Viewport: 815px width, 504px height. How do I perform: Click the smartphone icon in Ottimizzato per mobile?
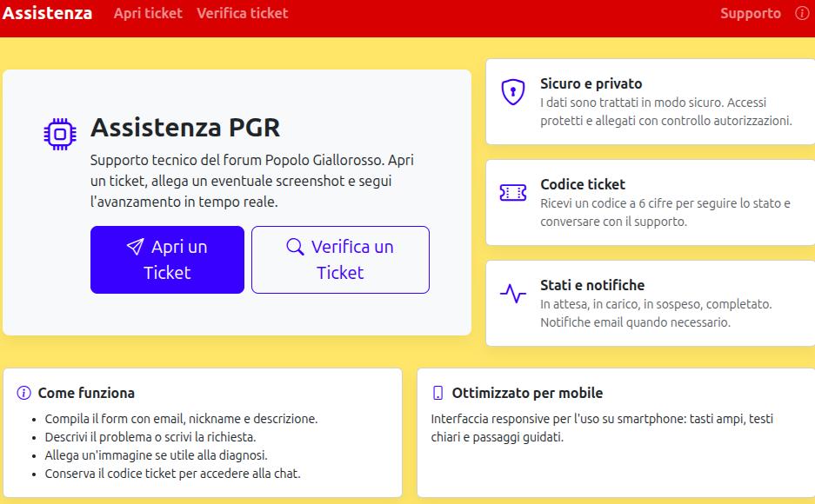pos(439,393)
